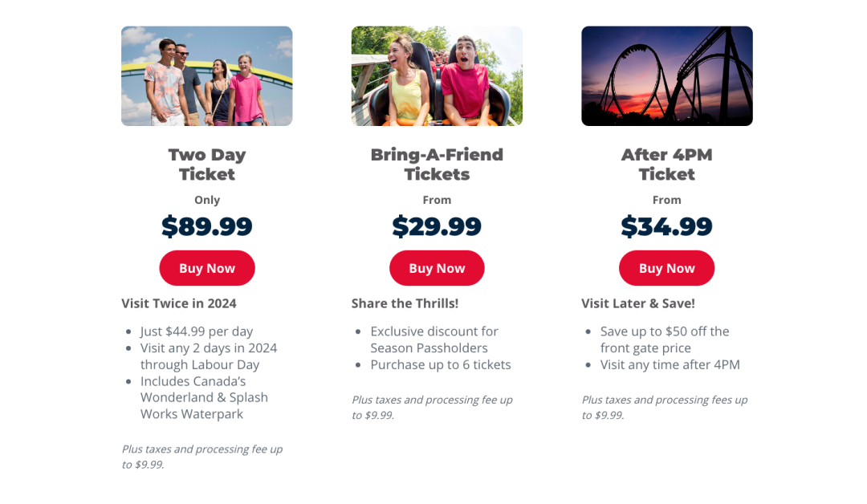The image size is (867, 504).
Task: Click the Share the Thrills! subheading
Action: [405, 303]
